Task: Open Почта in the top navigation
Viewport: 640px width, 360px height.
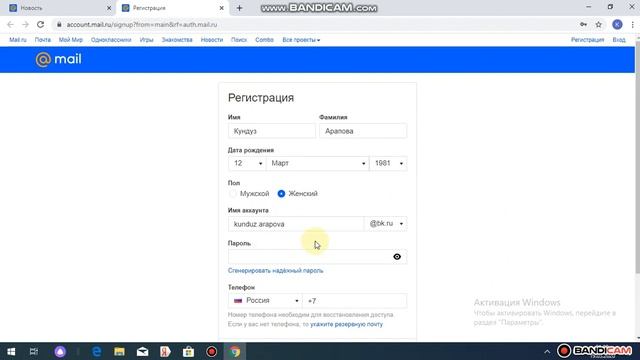Action: (x=43, y=40)
